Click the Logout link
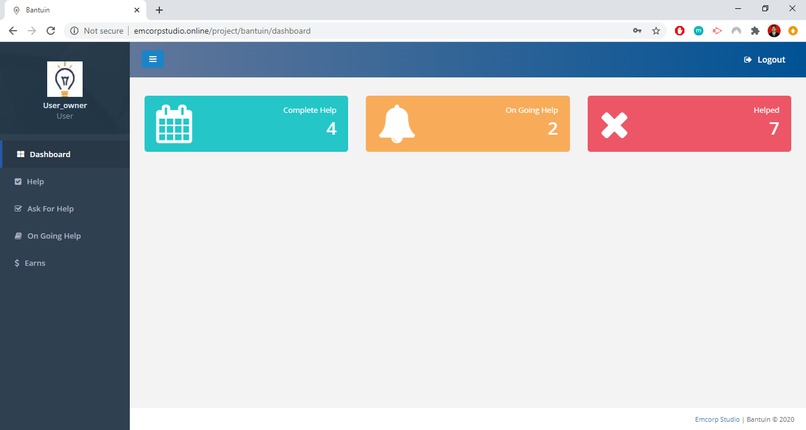Image resolution: width=806 pixels, height=430 pixels. tap(764, 60)
